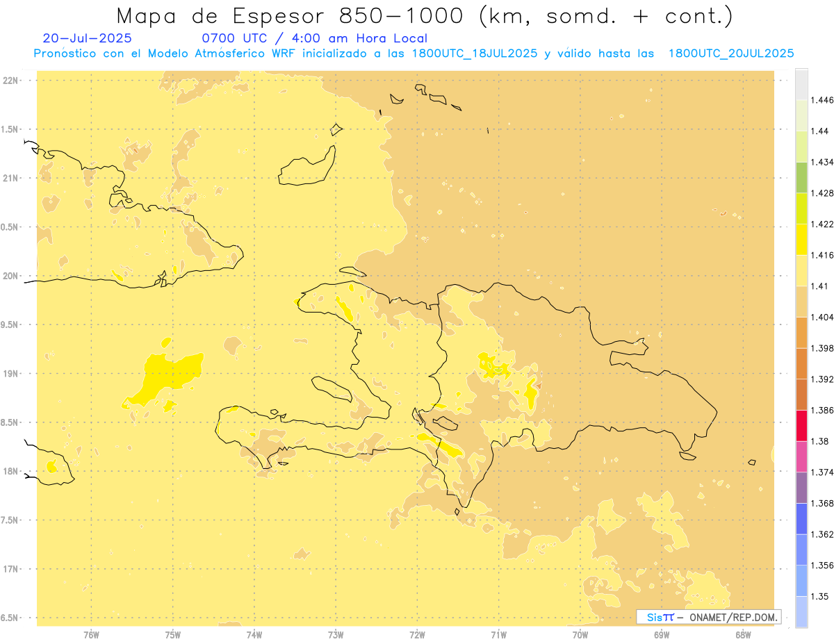Click the longitude label '74W'

pos(254,634)
